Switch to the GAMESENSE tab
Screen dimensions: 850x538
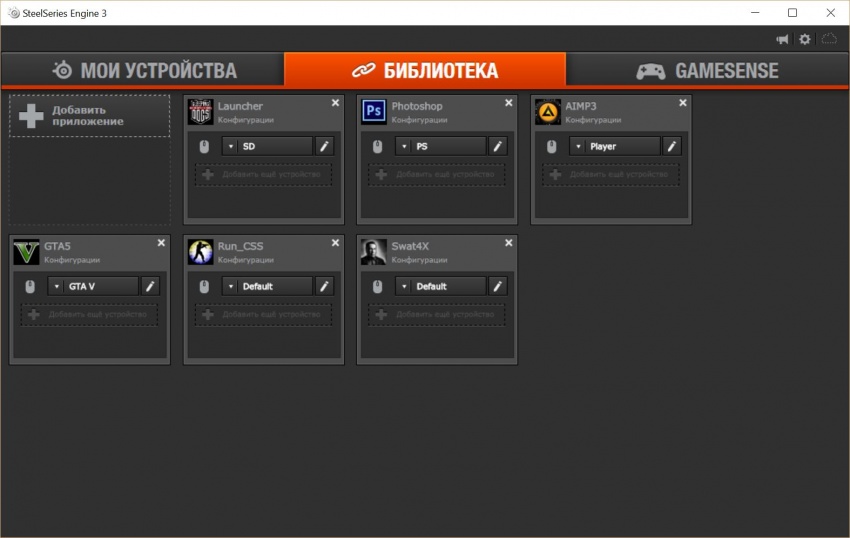point(707,70)
